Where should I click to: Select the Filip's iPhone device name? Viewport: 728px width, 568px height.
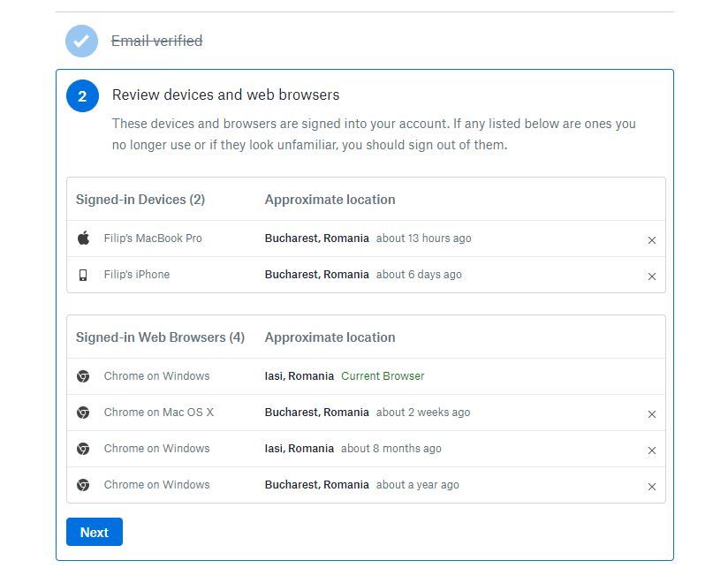click(136, 274)
